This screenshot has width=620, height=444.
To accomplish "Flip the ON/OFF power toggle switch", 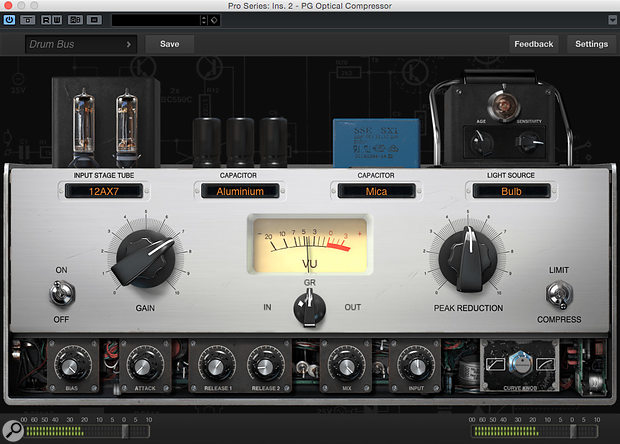I will click(62, 293).
